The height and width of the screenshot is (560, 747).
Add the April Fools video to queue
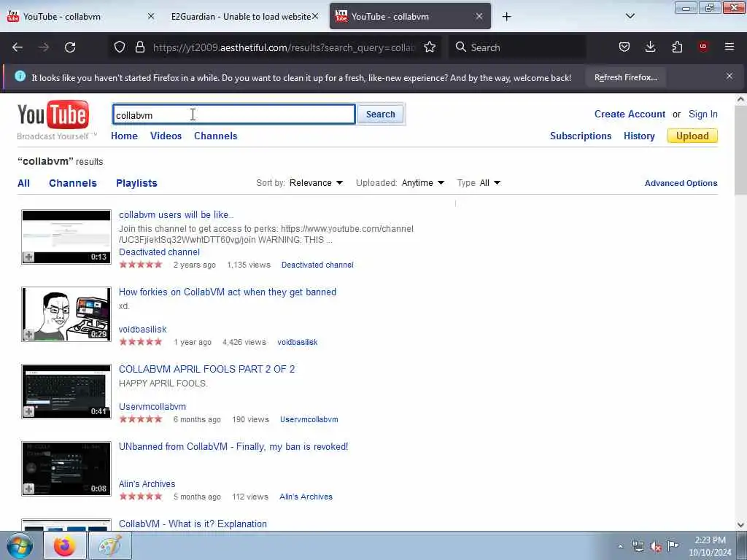tap(28, 411)
